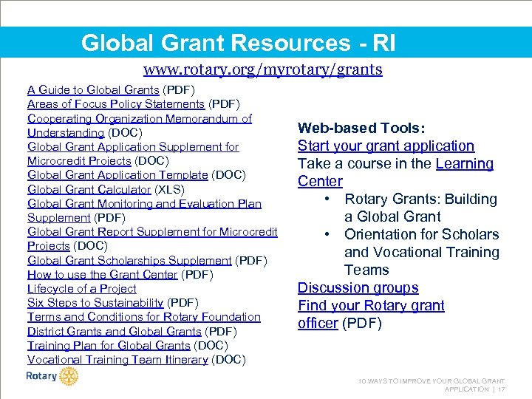This screenshot has width=532, height=399.
Task: Click the Web-based Tools heading
Action: point(361,128)
